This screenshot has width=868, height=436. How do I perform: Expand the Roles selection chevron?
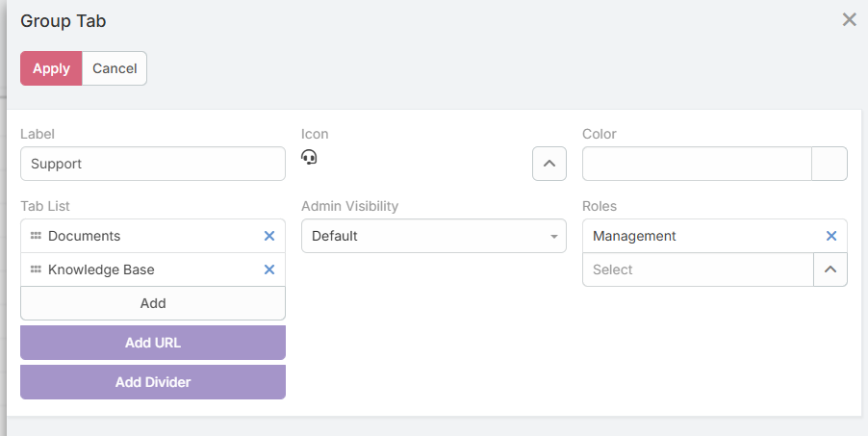[x=830, y=269]
